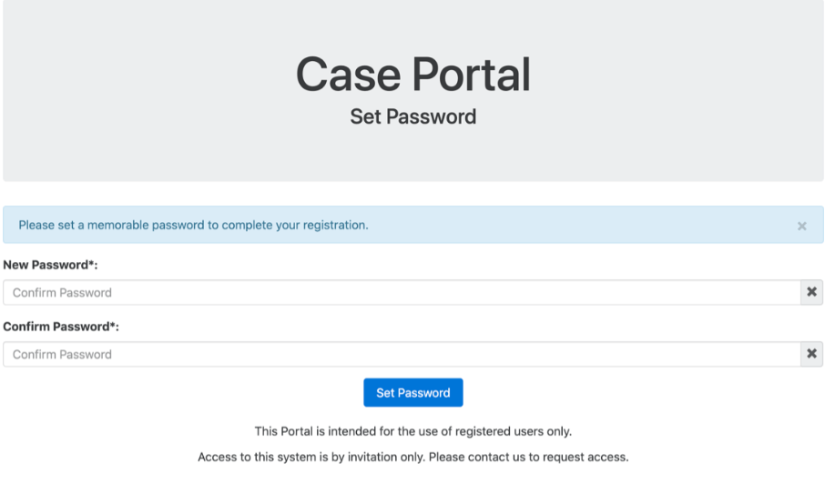Clear the New Password field with its X icon
825x504 pixels.
[812, 292]
